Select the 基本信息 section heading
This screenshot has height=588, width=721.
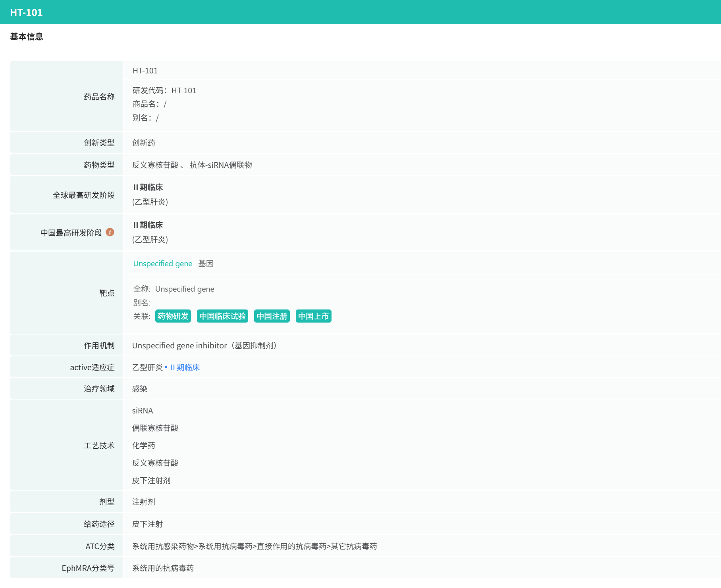26,37
